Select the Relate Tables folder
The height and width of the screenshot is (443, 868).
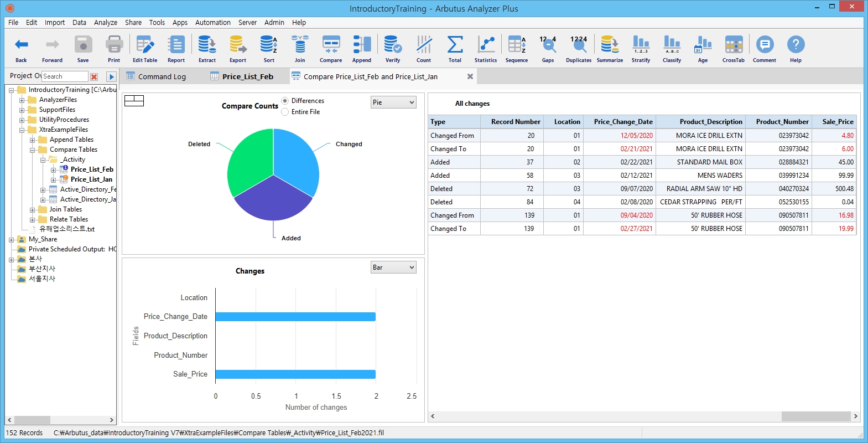pos(69,219)
